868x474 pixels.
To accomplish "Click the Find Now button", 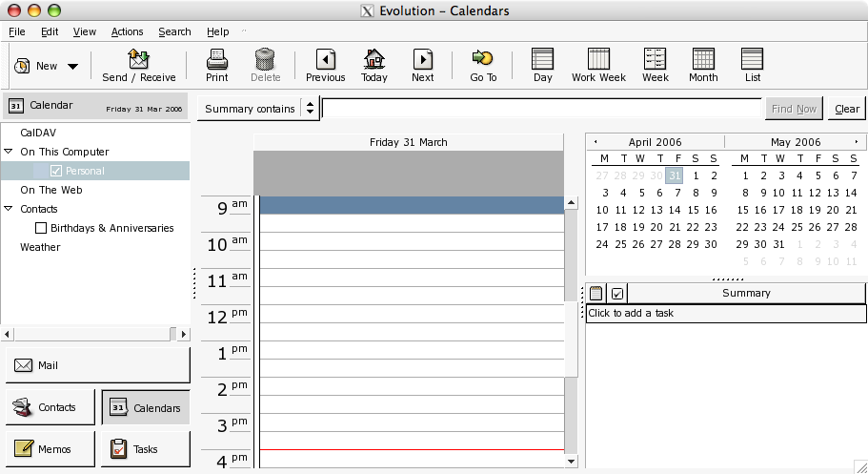I will tap(794, 109).
